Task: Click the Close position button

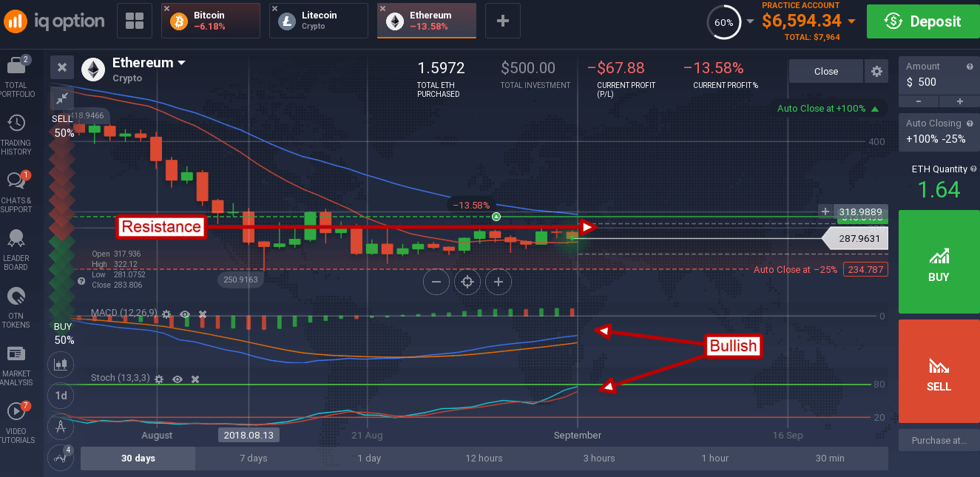Action: point(826,72)
